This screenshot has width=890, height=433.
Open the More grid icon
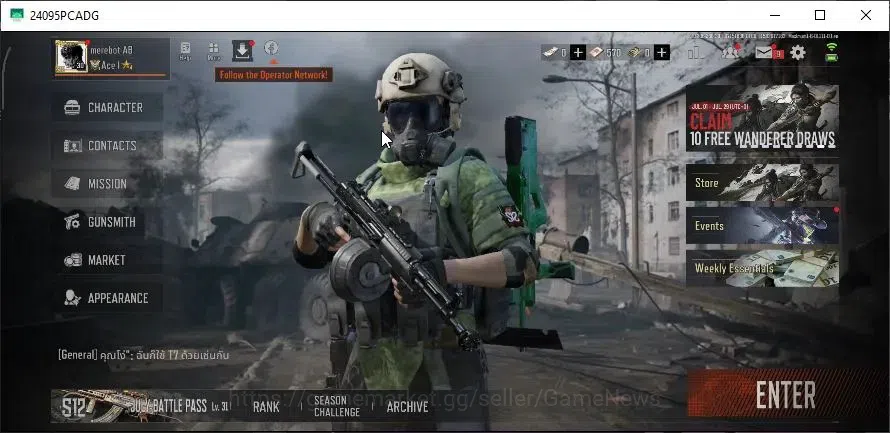(x=214, y=51)
